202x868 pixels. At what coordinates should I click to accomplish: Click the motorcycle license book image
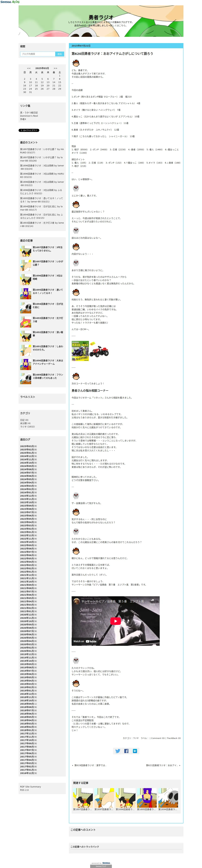pos(80,351)
